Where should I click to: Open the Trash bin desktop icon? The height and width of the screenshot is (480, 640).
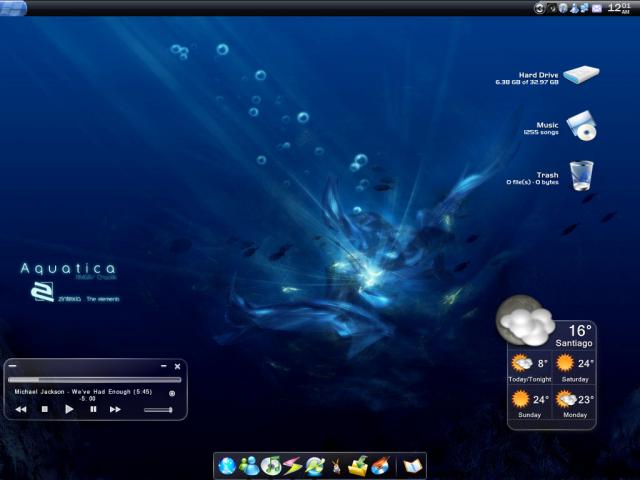click(581, 176)
